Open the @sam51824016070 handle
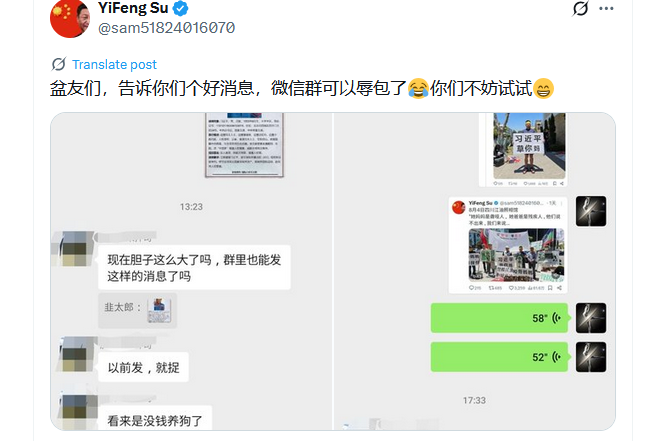 (166, 28)
